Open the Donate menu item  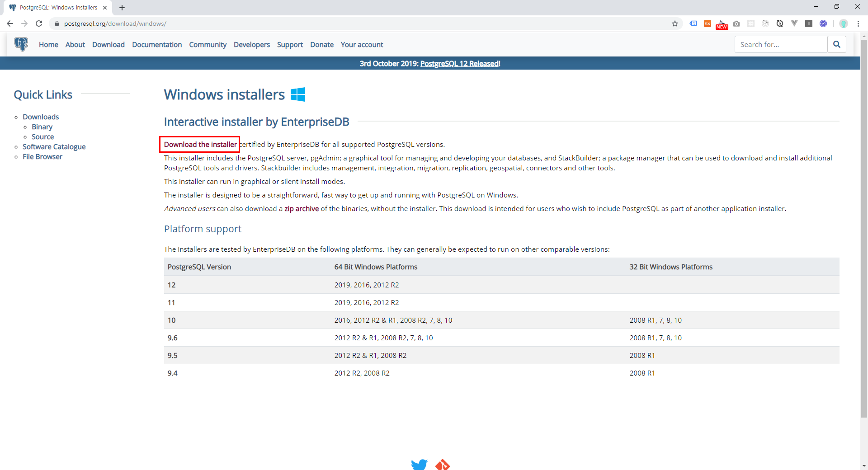click(322, 44)
